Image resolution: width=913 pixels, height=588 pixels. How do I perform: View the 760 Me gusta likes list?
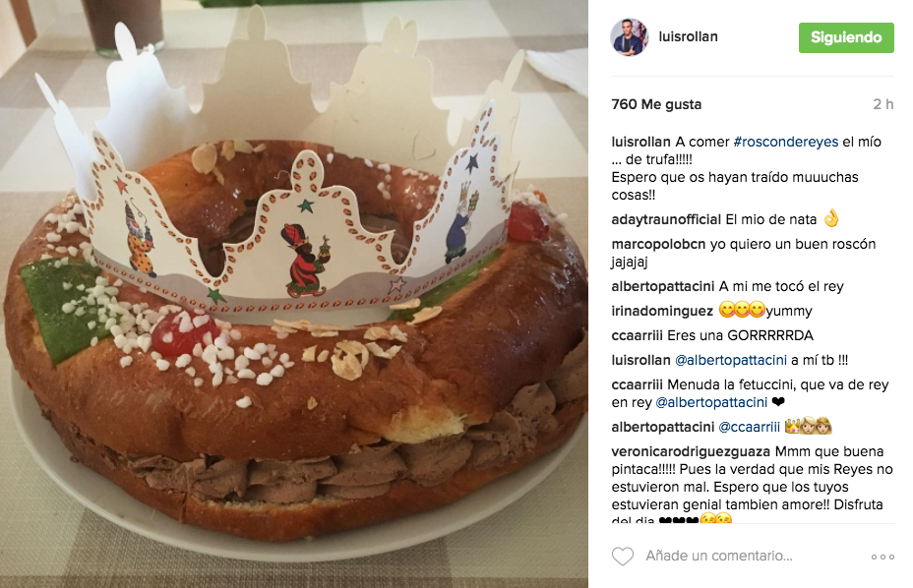point(656,104)
